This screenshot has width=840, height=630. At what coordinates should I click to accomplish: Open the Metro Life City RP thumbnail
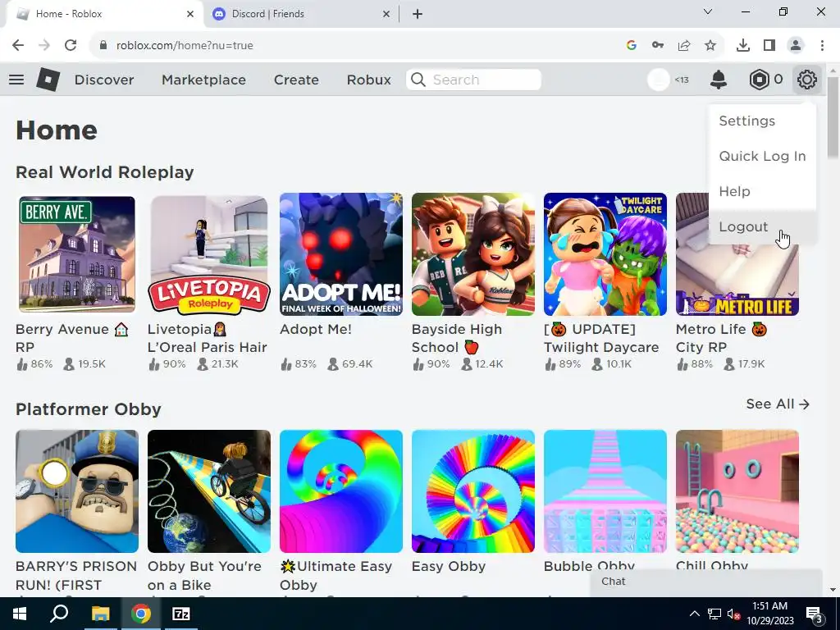tap(737, 254)
